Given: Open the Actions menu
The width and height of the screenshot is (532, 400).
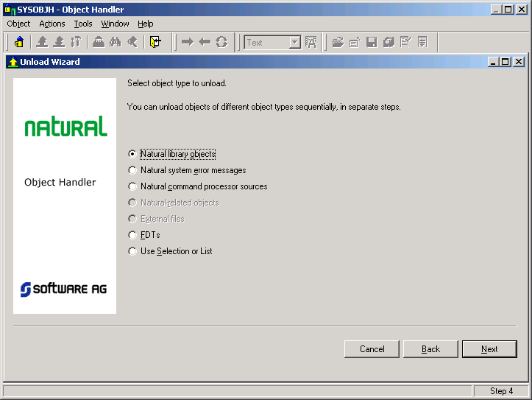Looking at the screenshot, I should tap(52, 24).
